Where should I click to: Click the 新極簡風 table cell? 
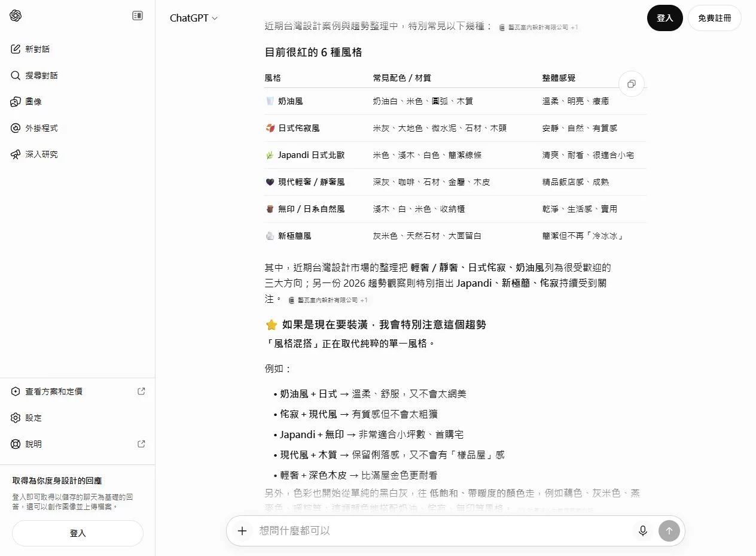[288, 236]
